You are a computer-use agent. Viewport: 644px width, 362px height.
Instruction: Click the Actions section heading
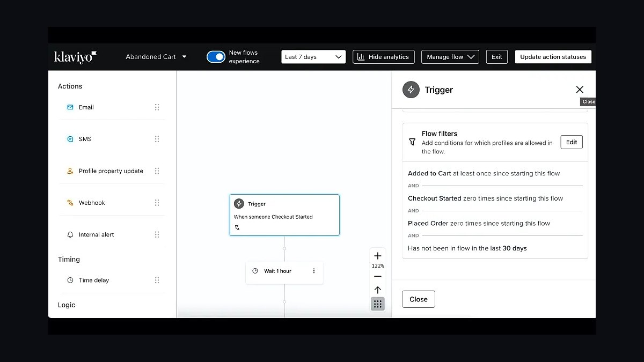(70, 86)
